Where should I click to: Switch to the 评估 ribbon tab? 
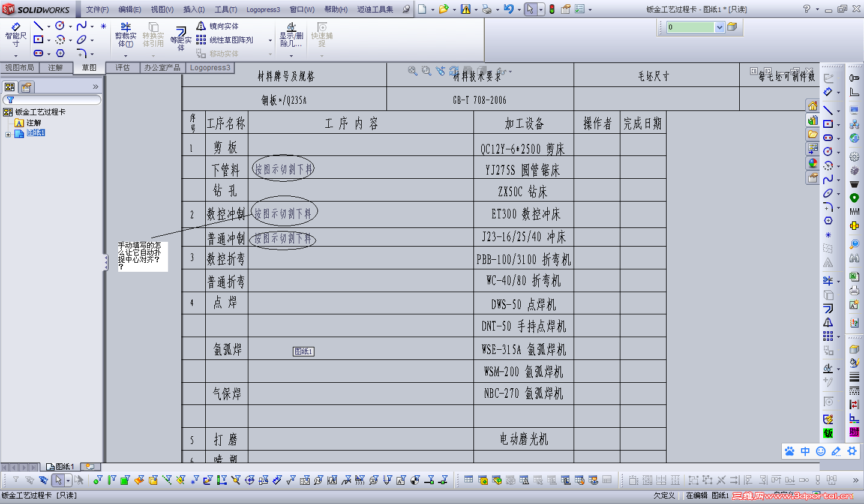122,67
